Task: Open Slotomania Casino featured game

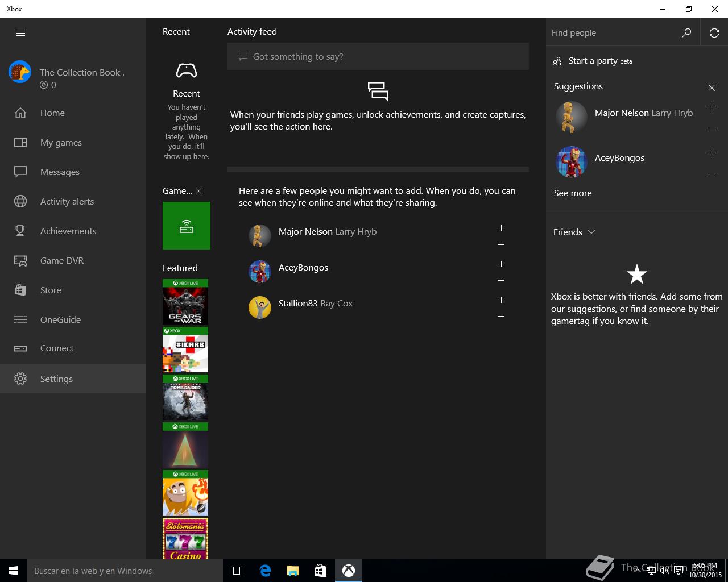Action: click(185, 538)
